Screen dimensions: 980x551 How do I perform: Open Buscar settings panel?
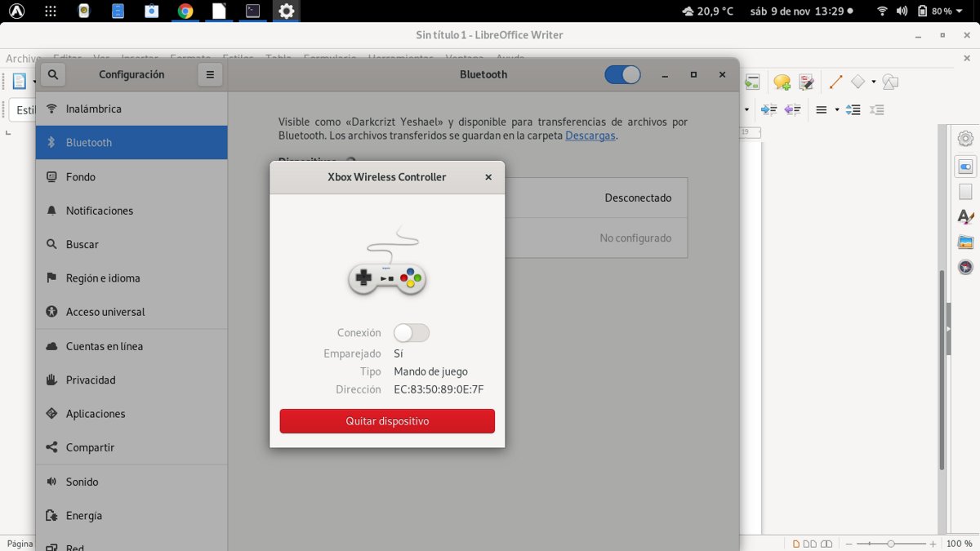131,244
